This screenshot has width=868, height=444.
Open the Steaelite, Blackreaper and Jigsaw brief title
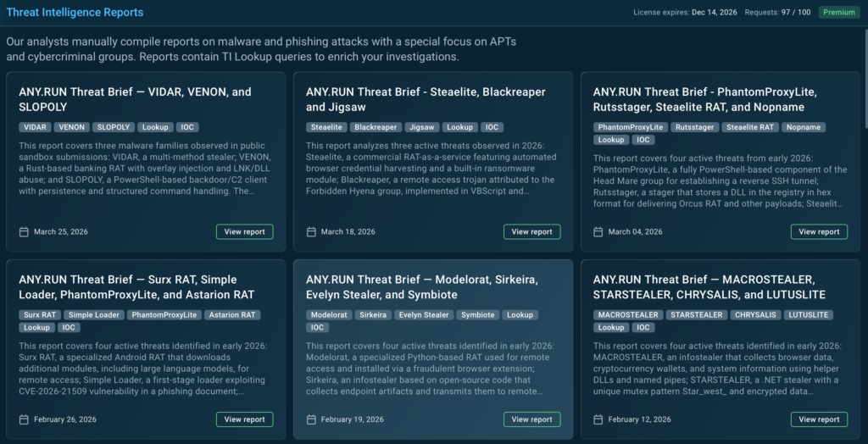coord(426,99)
